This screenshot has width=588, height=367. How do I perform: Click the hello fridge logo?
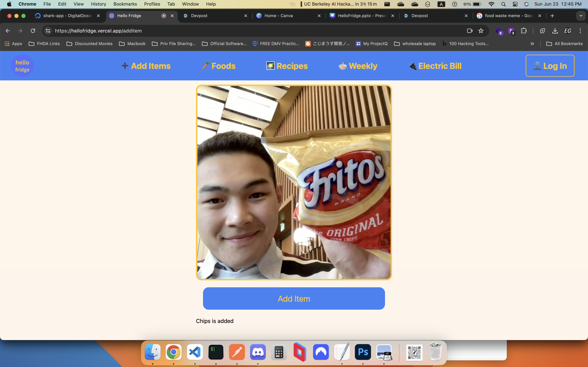(x=22, y=66)
